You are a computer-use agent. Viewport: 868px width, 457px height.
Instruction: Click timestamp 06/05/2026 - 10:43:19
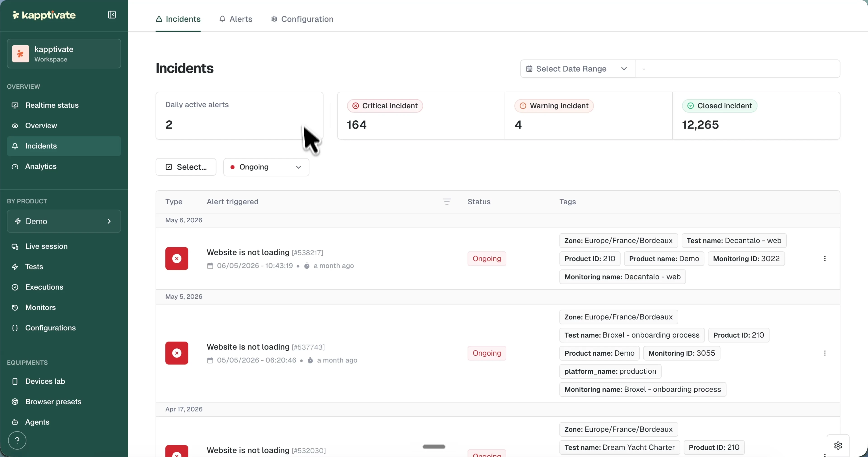(255, 266)
